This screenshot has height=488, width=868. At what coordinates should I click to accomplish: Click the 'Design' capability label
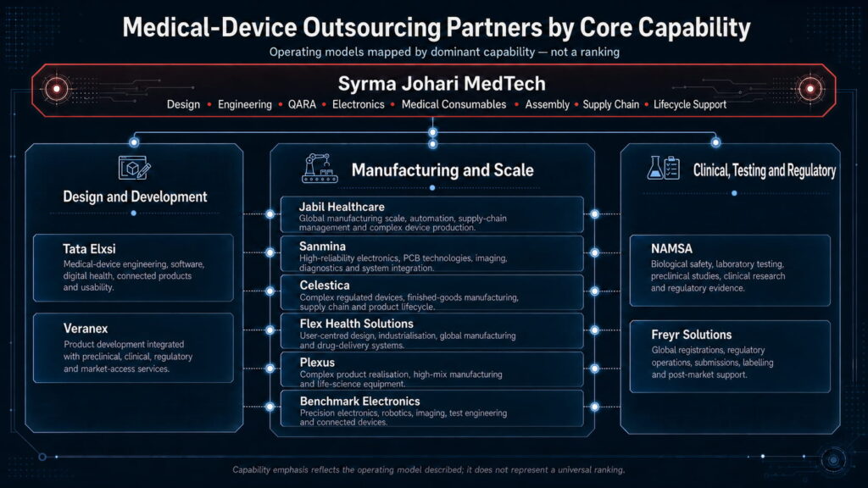[x=183, y=104]
